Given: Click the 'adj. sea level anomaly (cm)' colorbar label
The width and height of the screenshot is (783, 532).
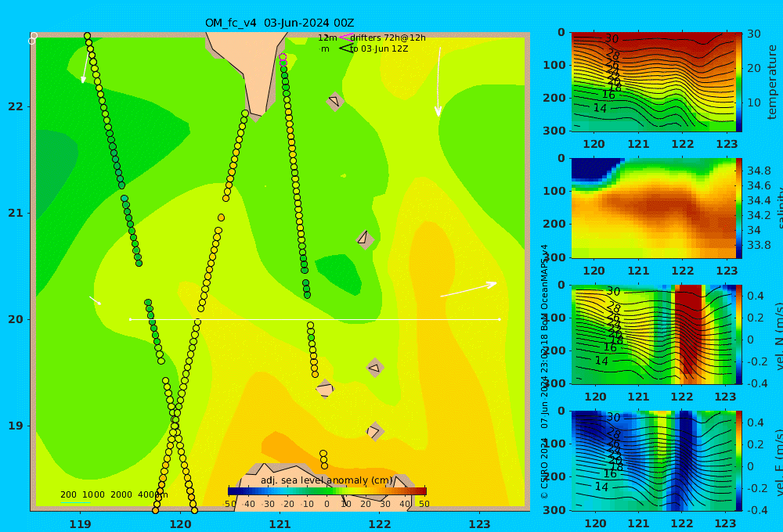Looking at the screenshot, I should pyautogui.click(x=327, y=480).
